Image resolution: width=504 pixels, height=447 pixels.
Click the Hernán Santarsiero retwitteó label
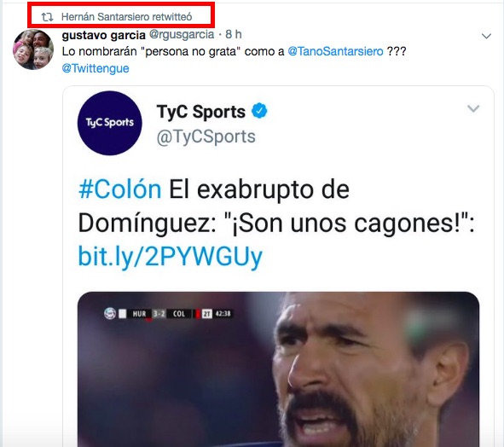click(x=127, y=17)
